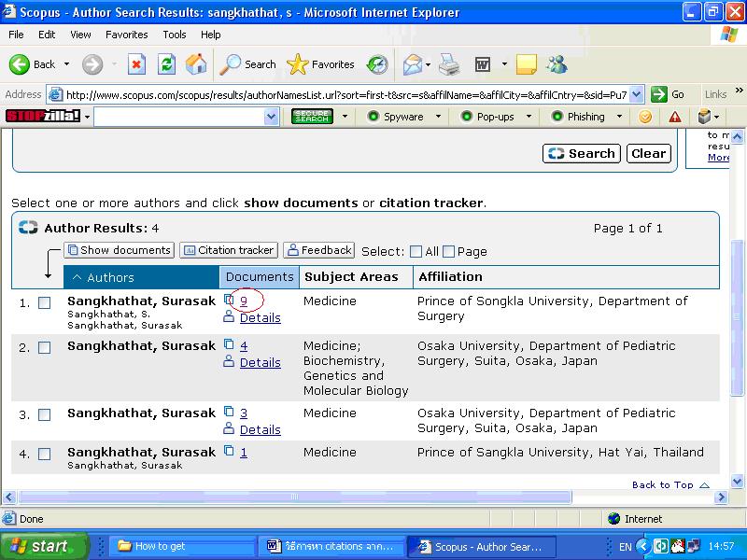Edit page with Word icon
Image resolution: width=747 pixels, height=560 pixels.
(x=482, y=64)
